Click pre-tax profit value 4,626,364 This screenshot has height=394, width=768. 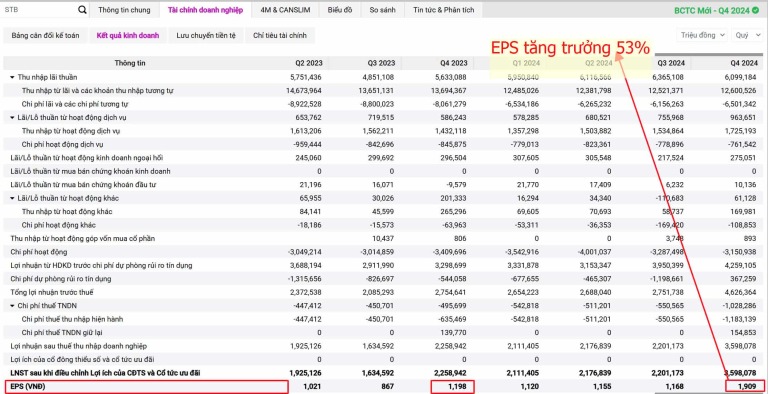coord(742,293)
